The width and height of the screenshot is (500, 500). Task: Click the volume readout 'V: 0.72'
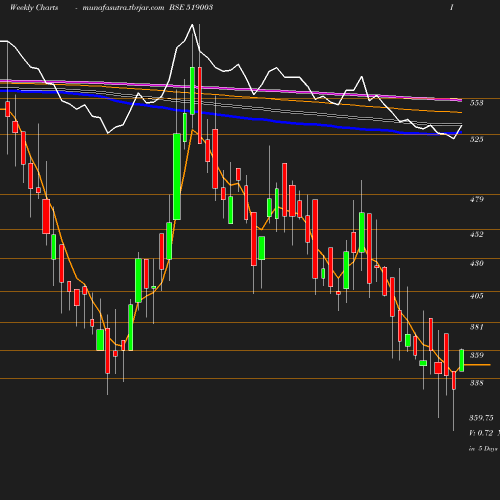[x=481, y=433]
